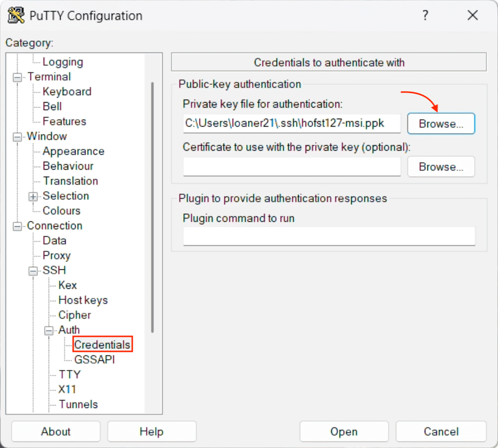Select Tunnels in the category tree
The width and height of the screenshot is (498, 448).
tap(78, 404)
